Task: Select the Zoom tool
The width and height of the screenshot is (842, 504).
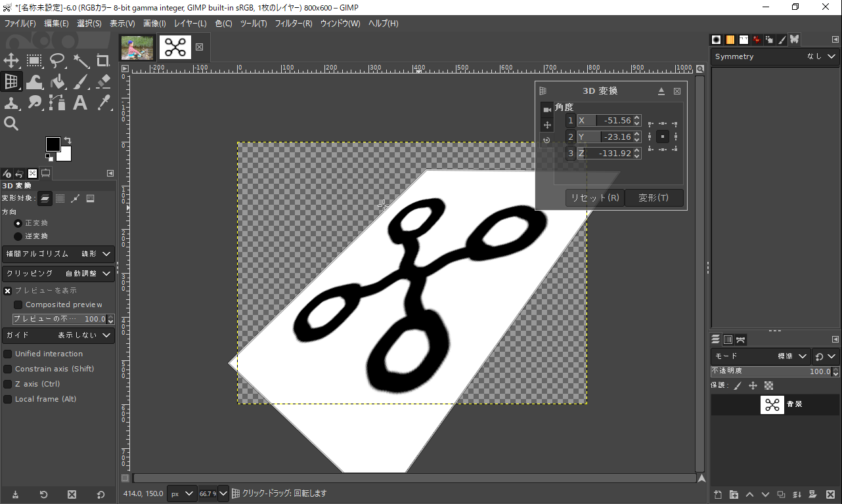Action: coord(11,123)
